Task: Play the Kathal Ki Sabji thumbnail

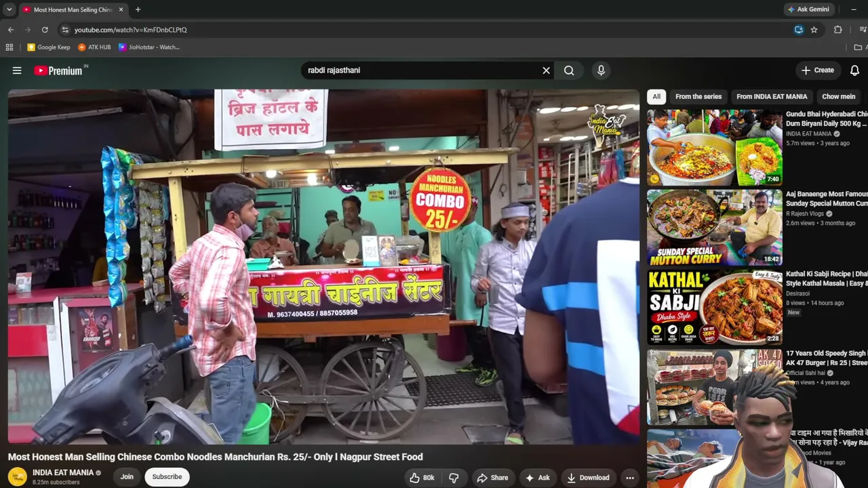Action: coord(715,308)
